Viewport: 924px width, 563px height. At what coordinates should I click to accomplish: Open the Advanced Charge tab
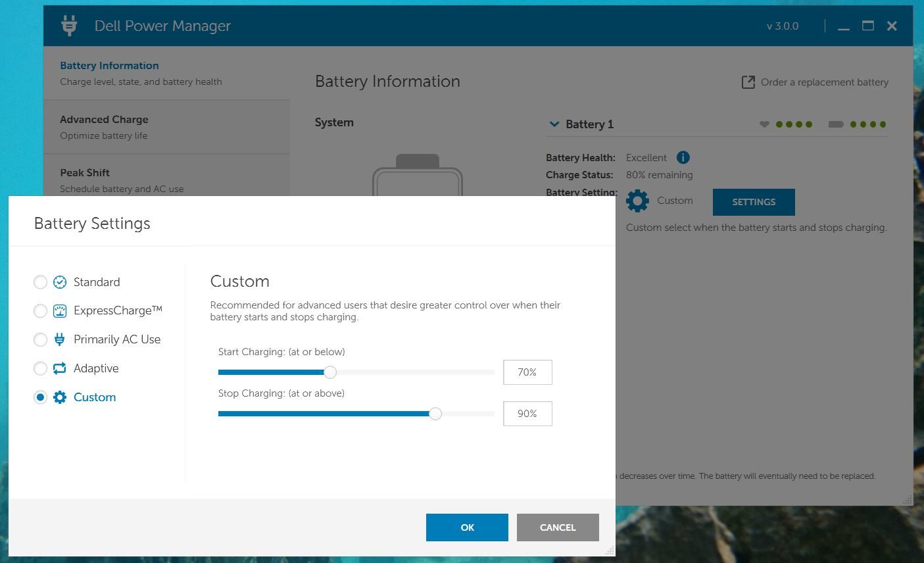click(167, 127)
